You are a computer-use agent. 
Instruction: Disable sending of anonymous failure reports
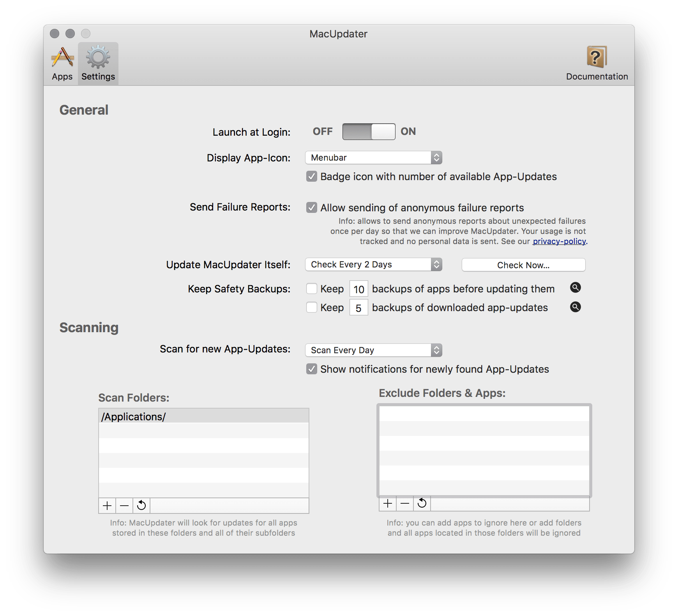coord(311,207)
